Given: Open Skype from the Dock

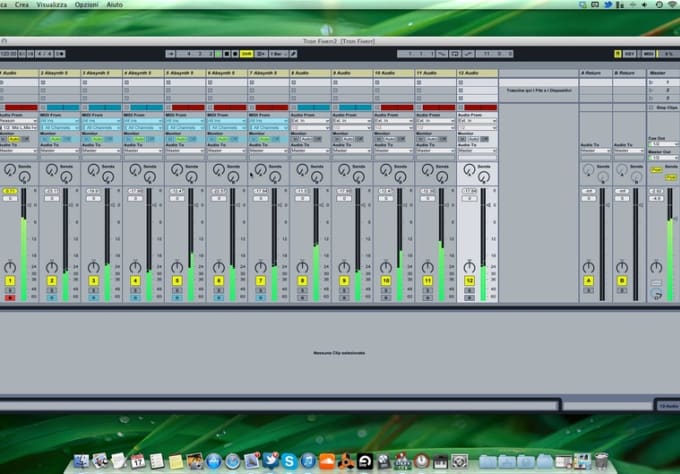Looking at the screenshot, I should tap(289, 461).
